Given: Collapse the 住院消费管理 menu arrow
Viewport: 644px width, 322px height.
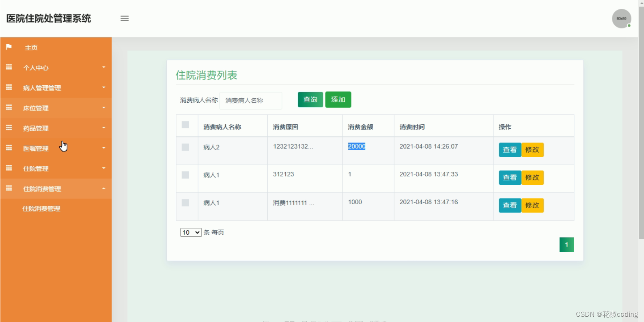Looking at the screenshot, I should point(104,188).
